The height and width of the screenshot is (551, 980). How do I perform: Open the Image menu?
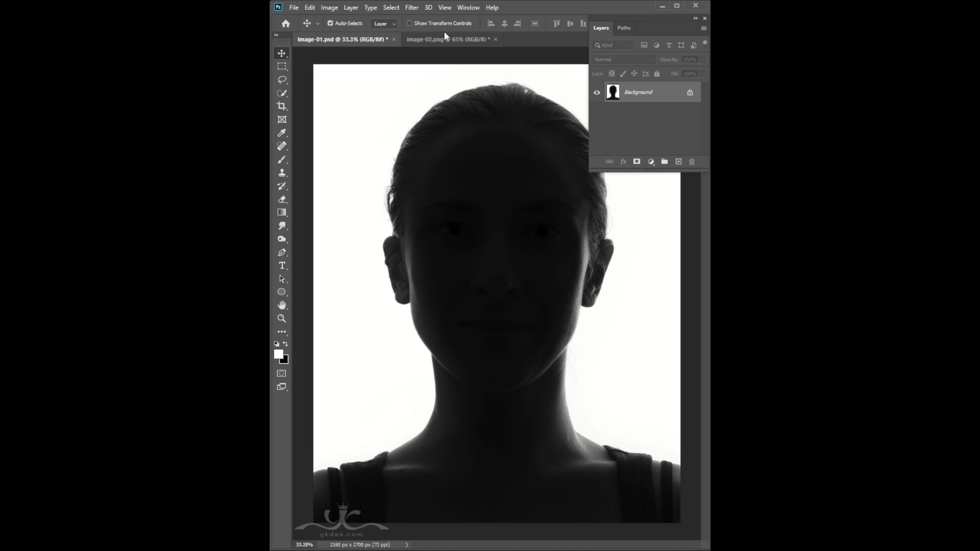coord(329,8)
